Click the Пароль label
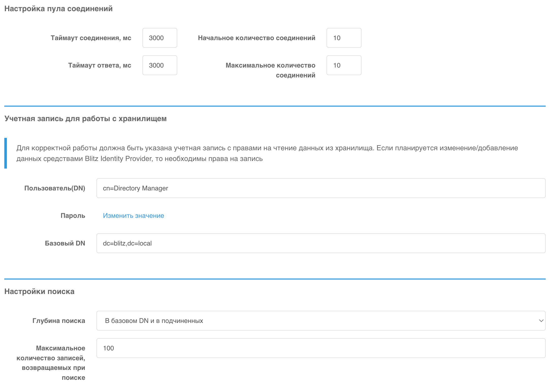 pyautogui.click(x=73, y=216)
